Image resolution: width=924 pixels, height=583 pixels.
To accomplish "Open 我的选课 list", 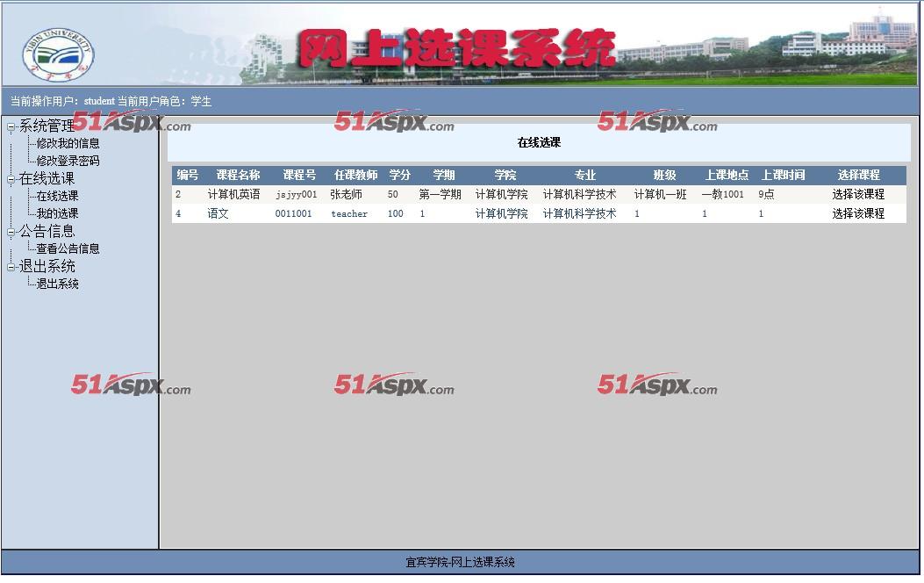I will (x=57, y=213).
